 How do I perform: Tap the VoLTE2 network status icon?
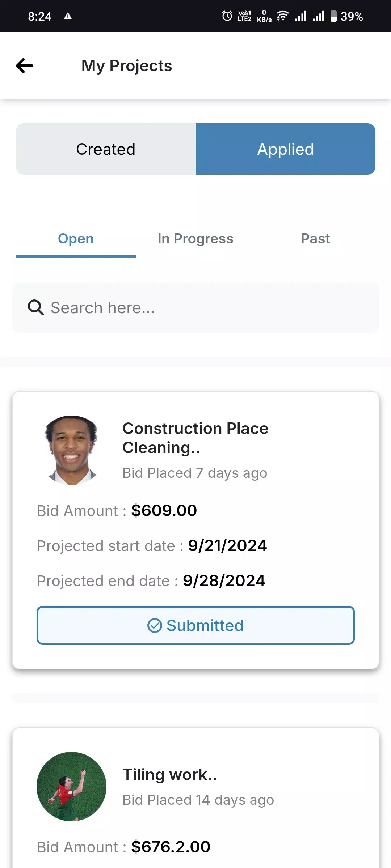[x=244, y=16]
